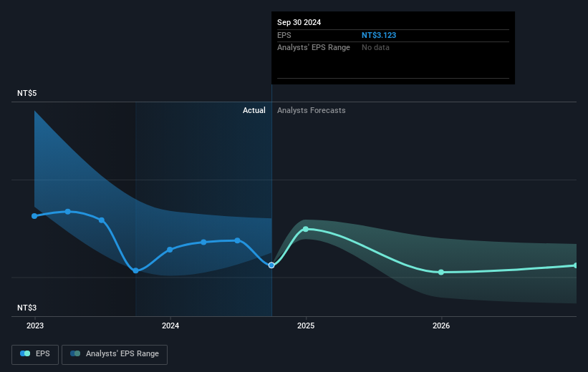
Task: Select the 2025 forecast peak data point
Action: (306, 229)
